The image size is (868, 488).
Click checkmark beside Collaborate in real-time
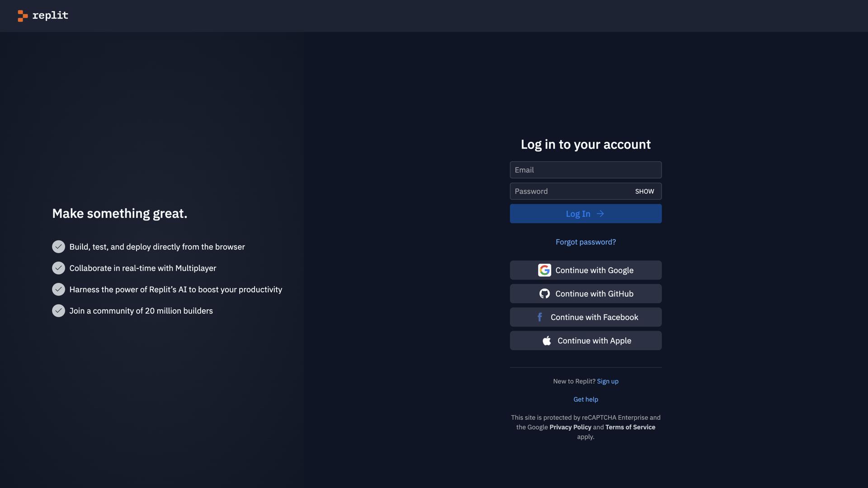pyautogui.click(x=58, y=268)
